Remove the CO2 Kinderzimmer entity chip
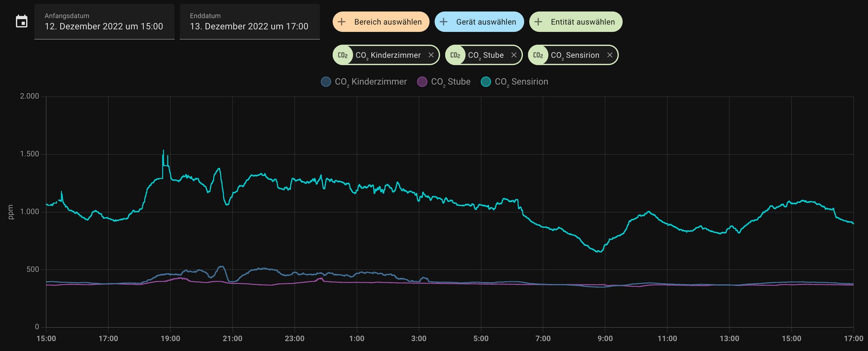Viewport: 868px width, 351px height. pos(431,55)
